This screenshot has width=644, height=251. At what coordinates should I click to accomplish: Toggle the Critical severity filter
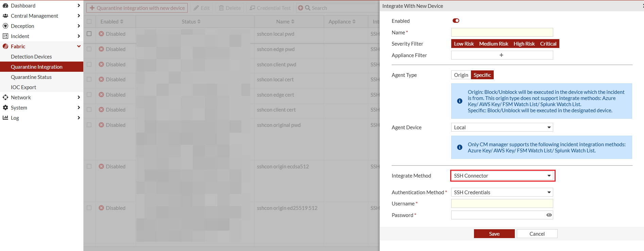(548, 44)
